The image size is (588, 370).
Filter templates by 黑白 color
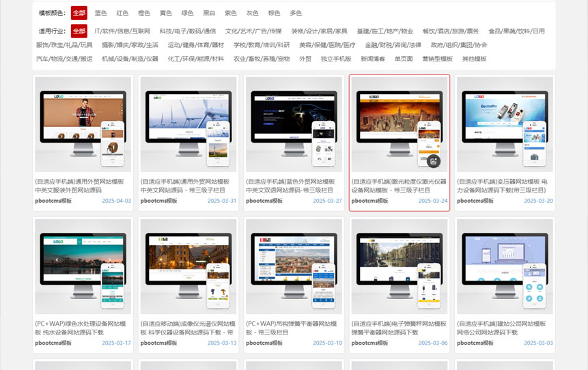(209, 13)
